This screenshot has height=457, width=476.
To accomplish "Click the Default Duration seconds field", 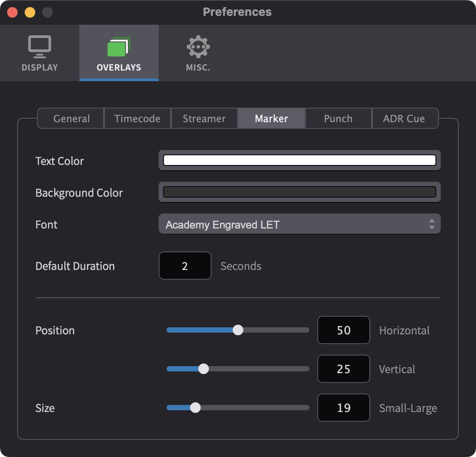I will (x=185, y=266).
